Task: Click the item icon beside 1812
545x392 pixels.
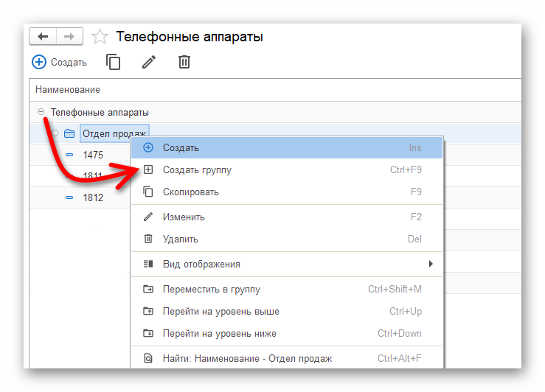Action: 69,197
